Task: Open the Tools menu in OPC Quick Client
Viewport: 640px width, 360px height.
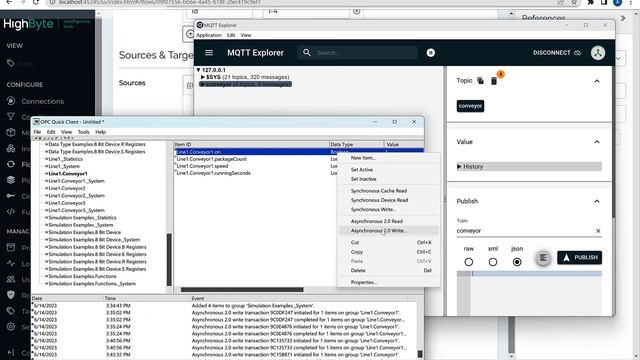Action: (x=84, y=132)
